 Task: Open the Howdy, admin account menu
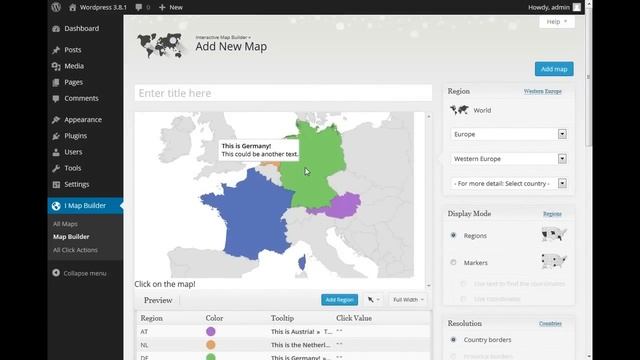tap(554, 7)
